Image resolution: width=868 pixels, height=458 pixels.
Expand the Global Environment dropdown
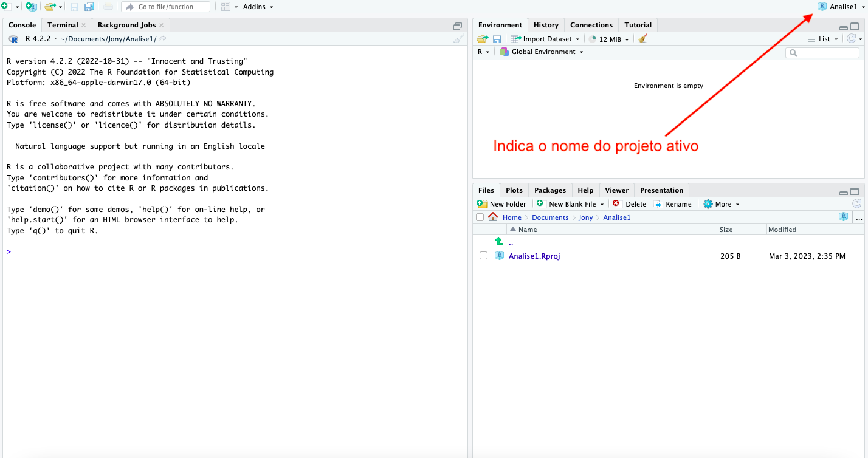541,52
